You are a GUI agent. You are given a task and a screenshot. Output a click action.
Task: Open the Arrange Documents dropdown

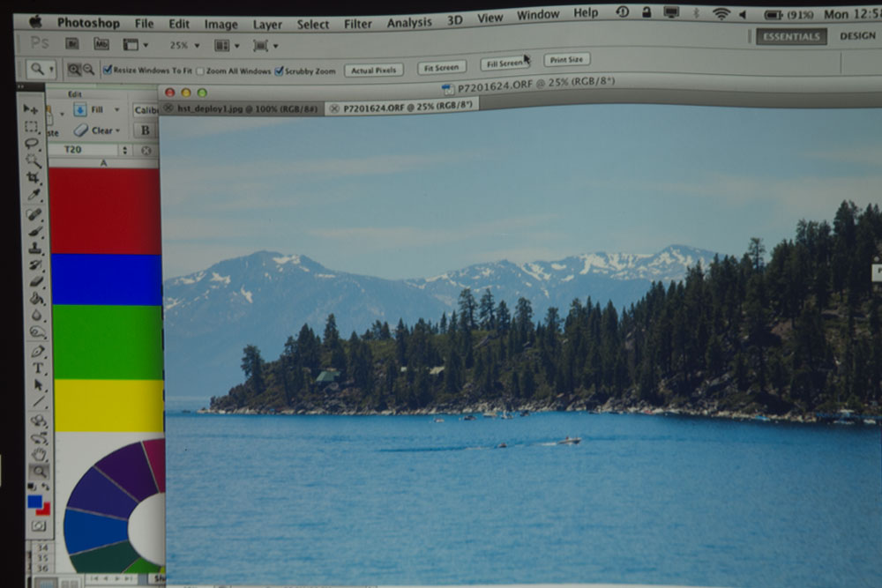(228, 46)
